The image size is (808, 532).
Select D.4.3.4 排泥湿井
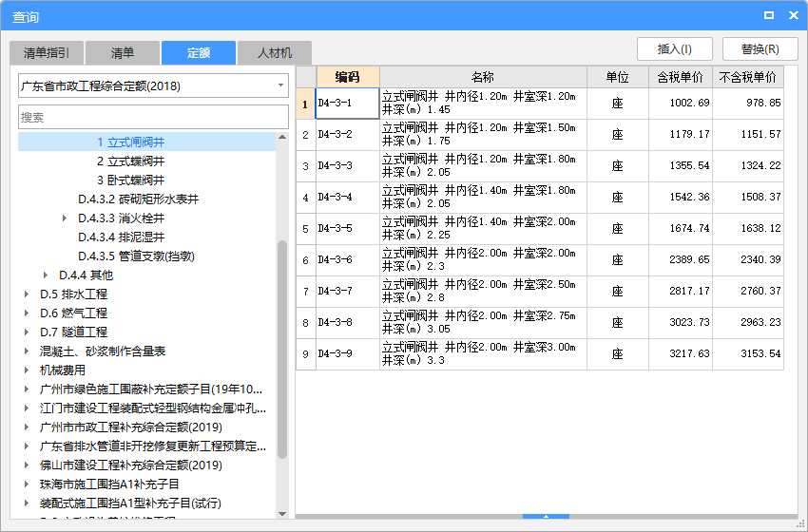click(121, 237)
